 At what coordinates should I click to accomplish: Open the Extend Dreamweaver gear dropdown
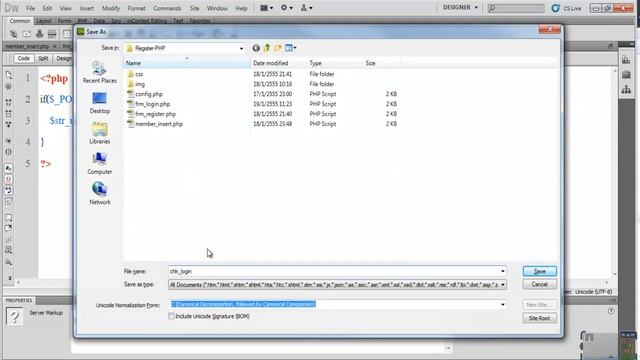coord(287,8)
